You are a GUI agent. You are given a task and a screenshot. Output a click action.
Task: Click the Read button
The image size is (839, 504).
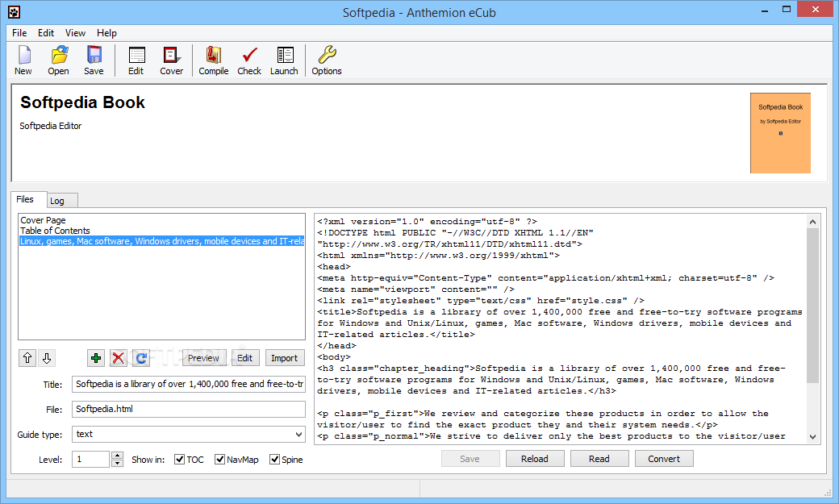[x=599, y=459]
